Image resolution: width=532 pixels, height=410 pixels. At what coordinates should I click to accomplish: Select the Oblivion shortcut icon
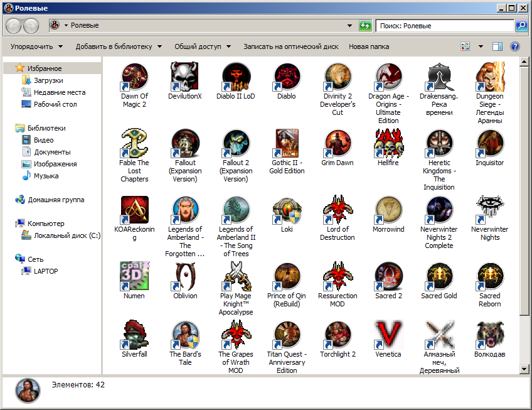point(185,276)
